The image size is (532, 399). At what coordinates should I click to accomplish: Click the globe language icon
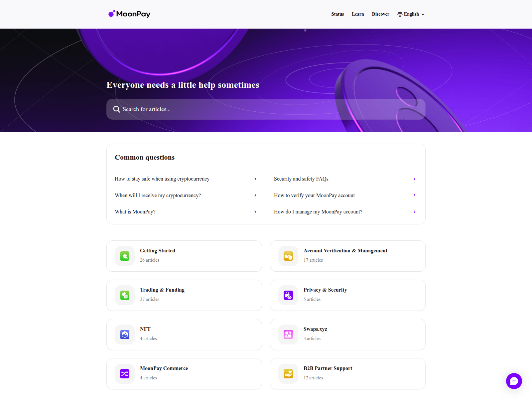(400, 14)
